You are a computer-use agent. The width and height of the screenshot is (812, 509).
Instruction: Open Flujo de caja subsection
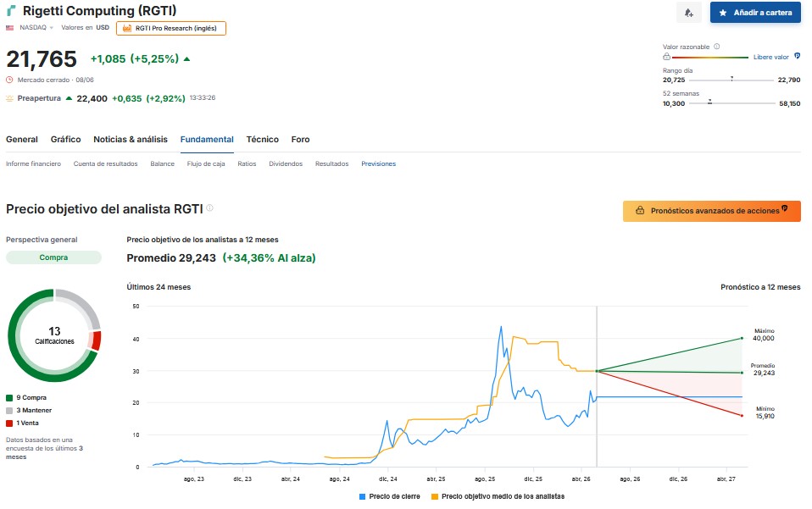click(206, 164)
